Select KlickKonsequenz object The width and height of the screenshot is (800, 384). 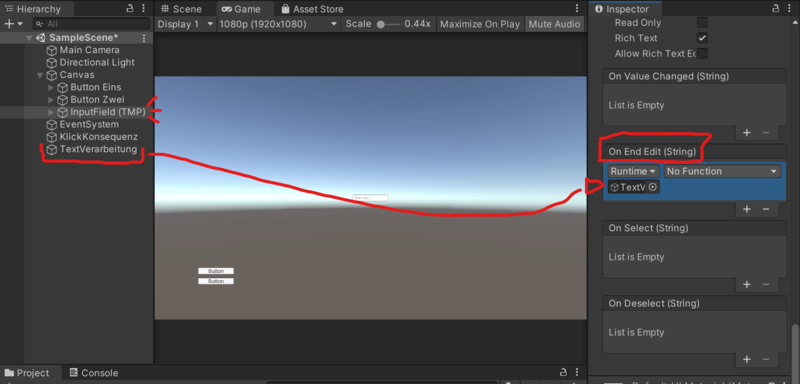(98, 137)
